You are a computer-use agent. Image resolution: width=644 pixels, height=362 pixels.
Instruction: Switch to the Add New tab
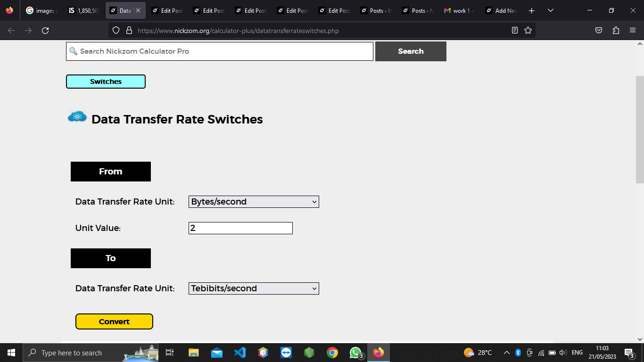(501, 10)
